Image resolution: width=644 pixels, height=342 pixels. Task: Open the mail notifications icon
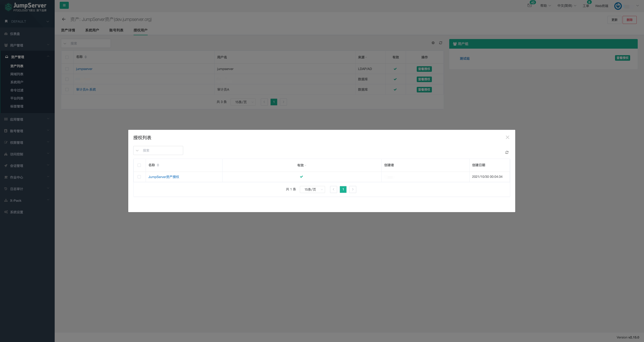tap(530, 6)
